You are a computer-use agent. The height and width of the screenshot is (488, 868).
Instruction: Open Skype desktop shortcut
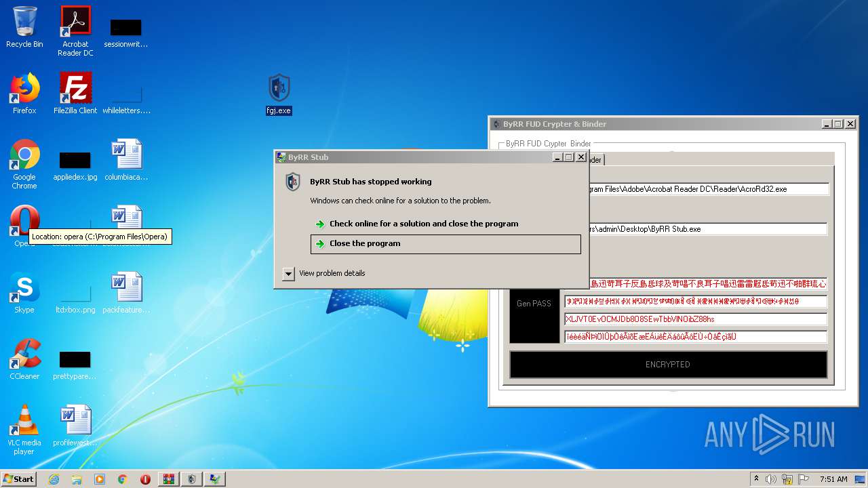click(24, 292)
